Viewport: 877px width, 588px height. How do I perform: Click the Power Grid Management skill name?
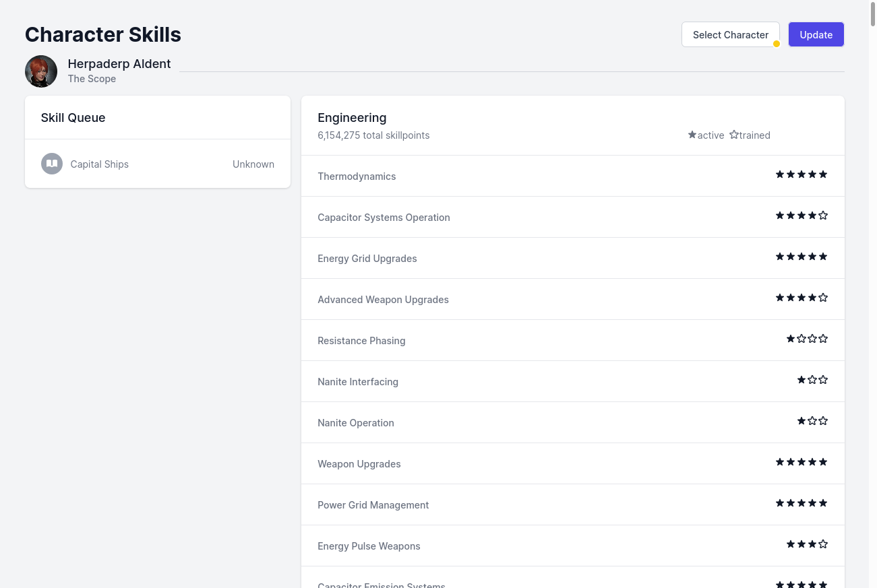(x=373, y=505)
